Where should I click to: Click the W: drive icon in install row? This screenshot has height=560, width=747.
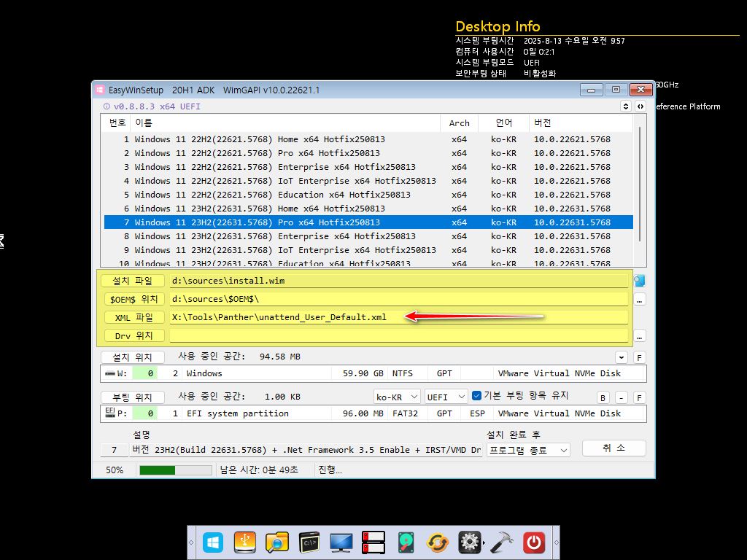(x=110, y=373)
